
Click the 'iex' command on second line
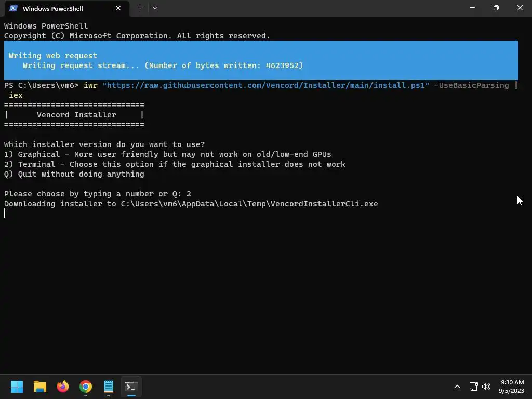point(16,95)
